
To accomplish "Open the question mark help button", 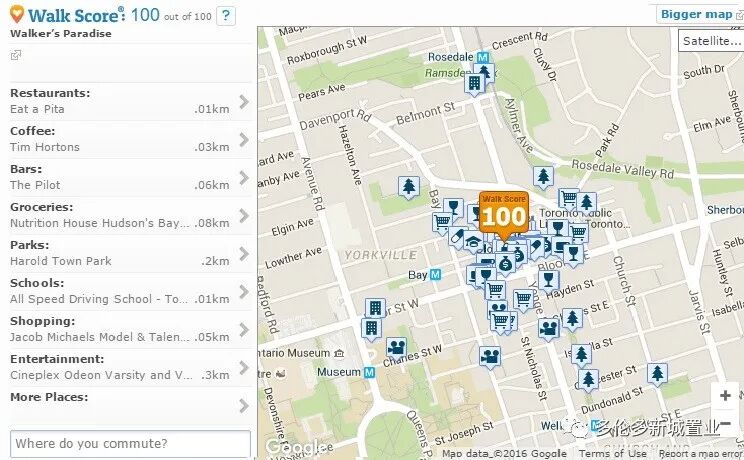I will [226, 16].
